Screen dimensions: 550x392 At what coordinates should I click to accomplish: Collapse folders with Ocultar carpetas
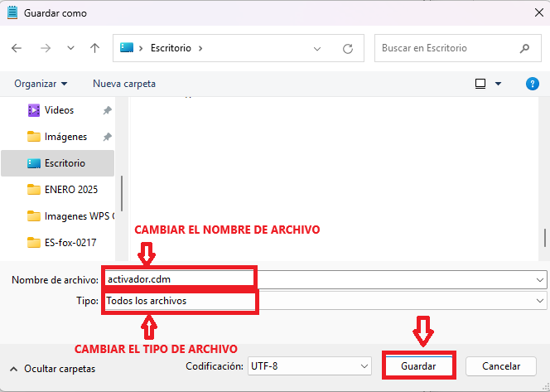coord(53,369)
